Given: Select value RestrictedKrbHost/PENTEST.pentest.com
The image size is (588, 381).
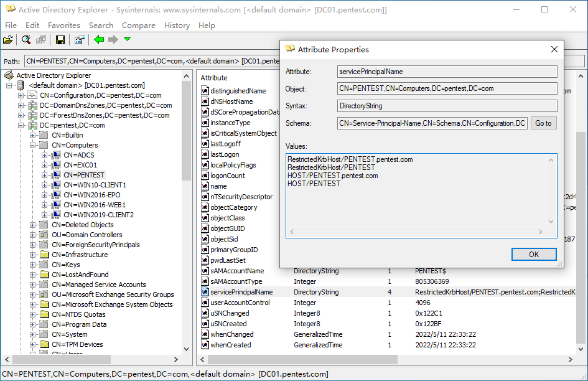Looking at the screenshot, I should [350, 159].
